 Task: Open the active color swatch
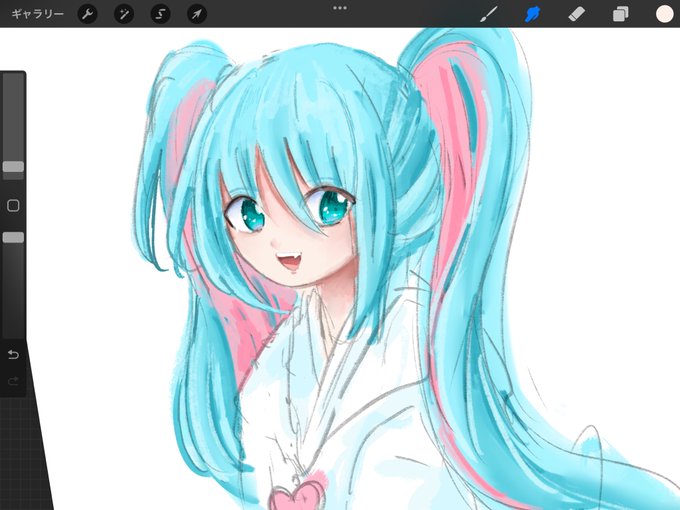664,14
